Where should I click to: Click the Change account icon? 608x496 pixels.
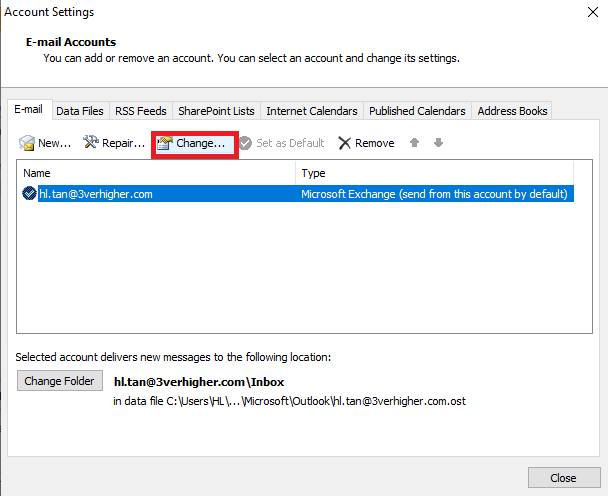(164, 143)
